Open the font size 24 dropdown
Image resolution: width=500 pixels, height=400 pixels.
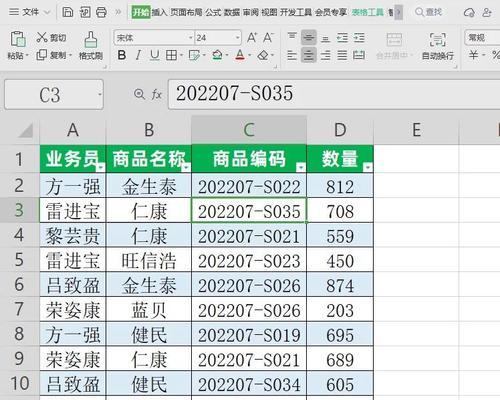[x=238, y=38]
